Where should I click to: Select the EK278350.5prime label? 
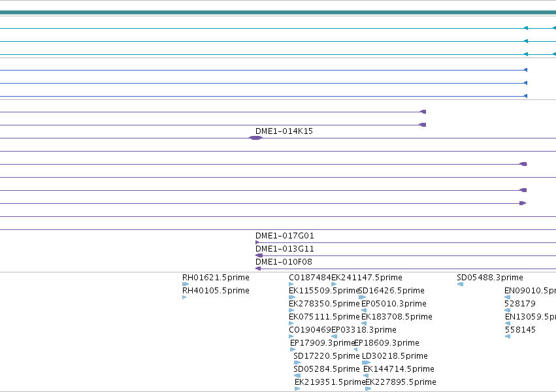click(324, 304)
